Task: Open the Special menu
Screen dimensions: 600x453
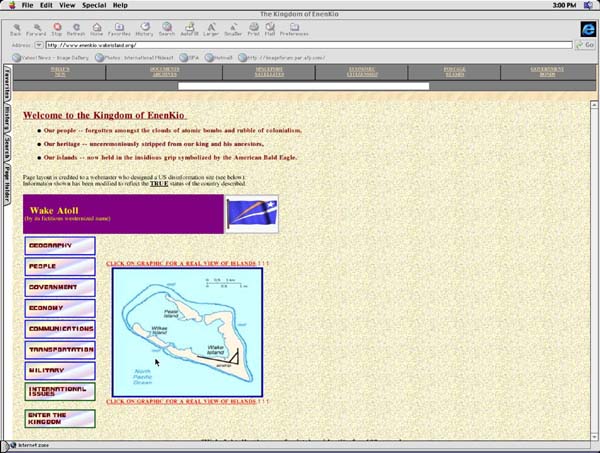Action: (x=94, y=5)
